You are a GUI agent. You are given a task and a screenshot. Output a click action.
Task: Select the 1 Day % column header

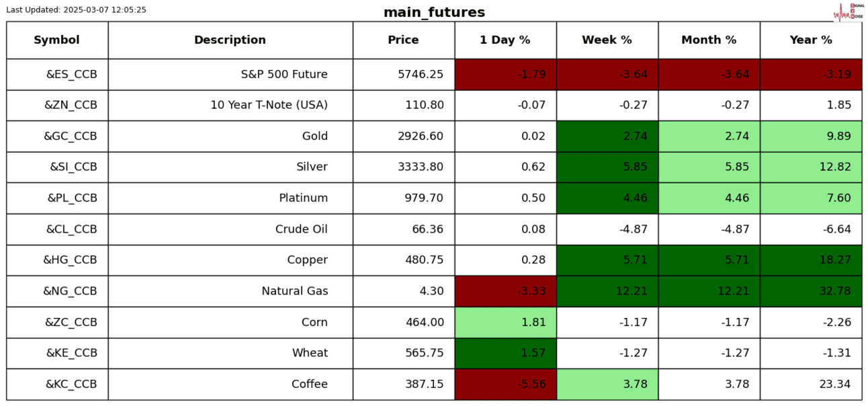click(505, 40)
